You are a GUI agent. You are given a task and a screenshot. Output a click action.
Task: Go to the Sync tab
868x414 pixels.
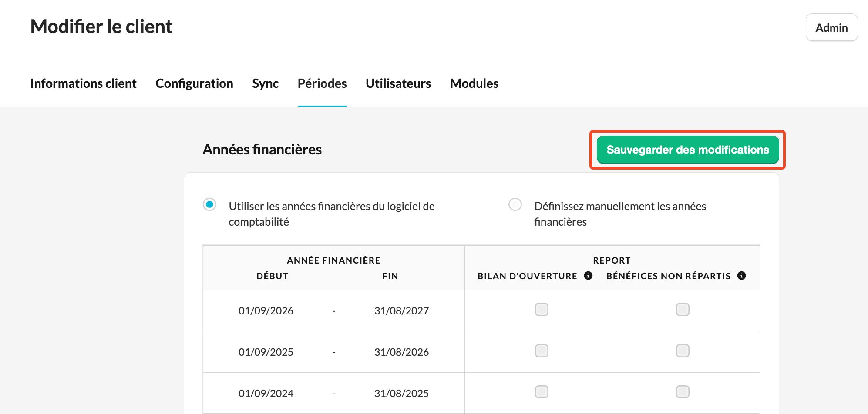(x=266, y=83)
